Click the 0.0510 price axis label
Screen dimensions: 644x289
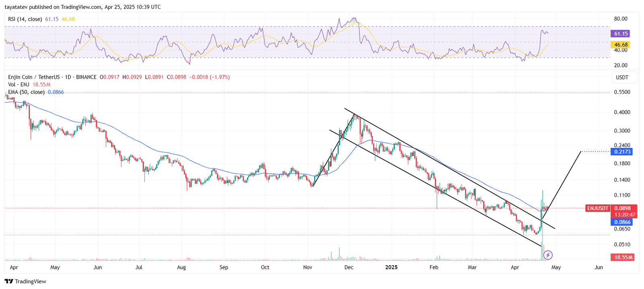point(622,244)
